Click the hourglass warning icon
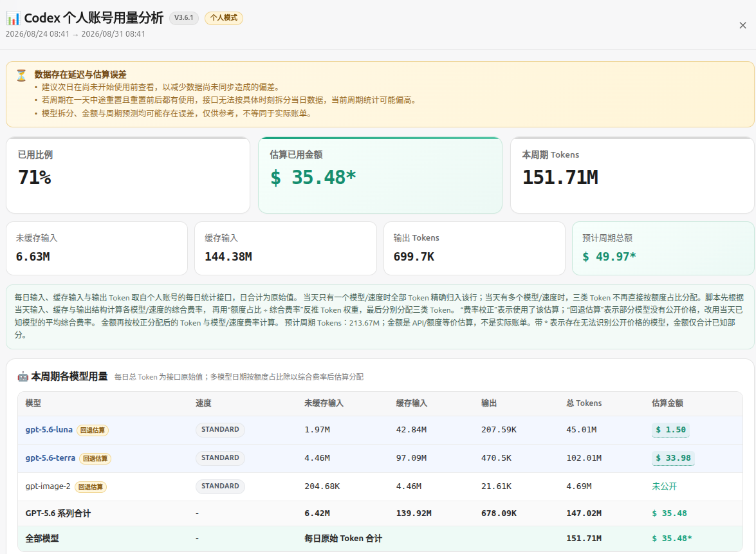This screenshot has width=756, height=554. (21, 75)
